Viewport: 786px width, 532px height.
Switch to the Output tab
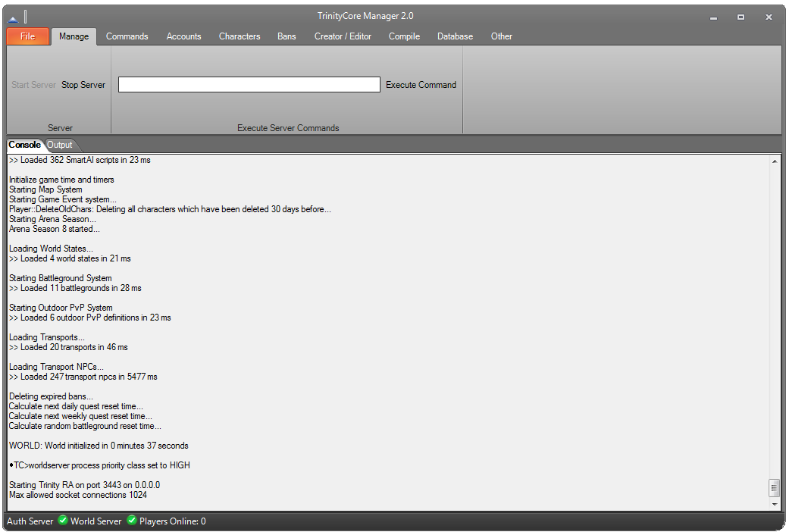pos(60,145)
